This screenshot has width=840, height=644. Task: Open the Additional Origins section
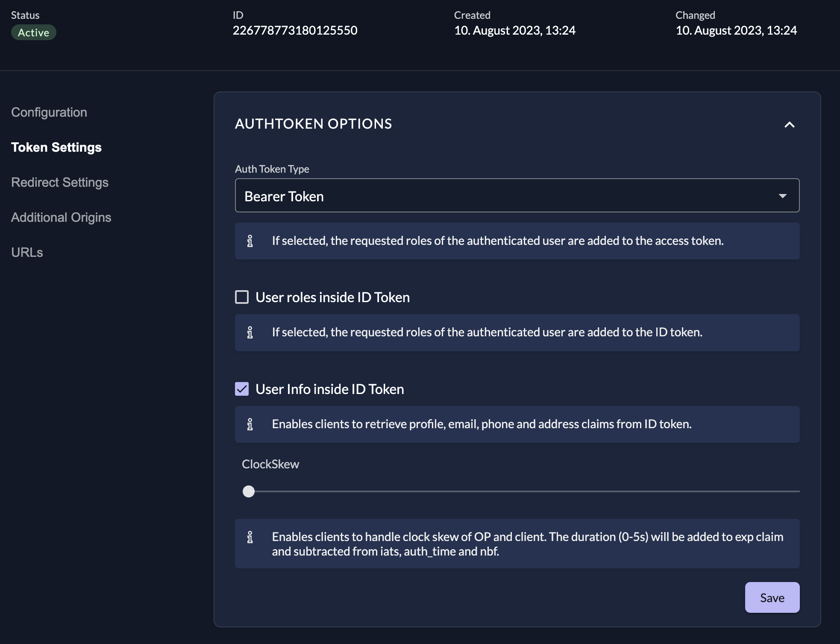coord(62,217)
